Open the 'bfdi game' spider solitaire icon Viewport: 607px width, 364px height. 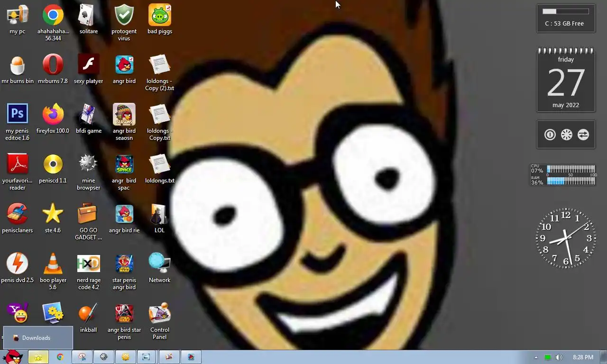(89, 119)
